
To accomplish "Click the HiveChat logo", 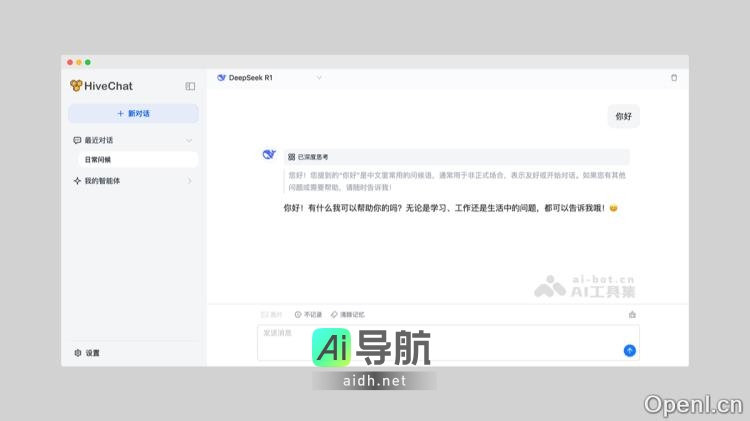I will click(101, 86).
